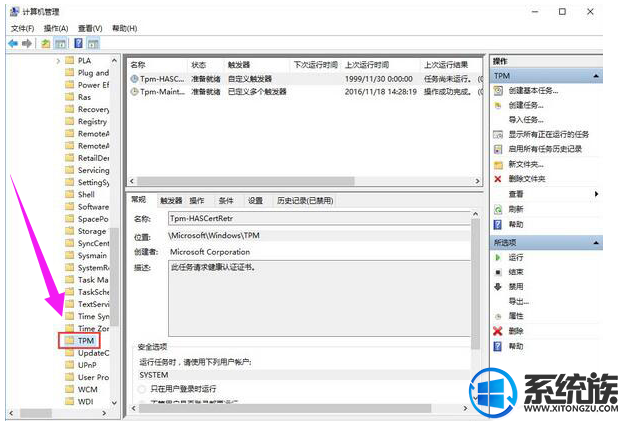
Task: Open the 查看 submenu arrow
Action: (596, 194)
